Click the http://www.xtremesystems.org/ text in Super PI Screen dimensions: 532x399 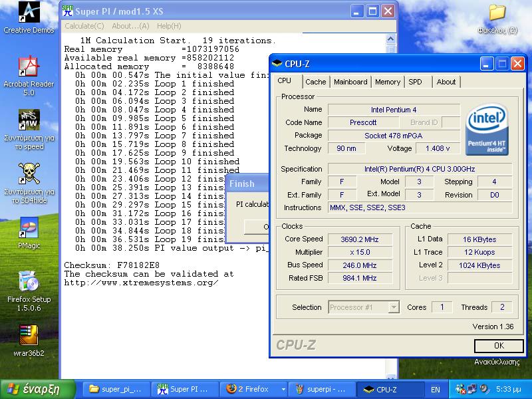[141, 283]
